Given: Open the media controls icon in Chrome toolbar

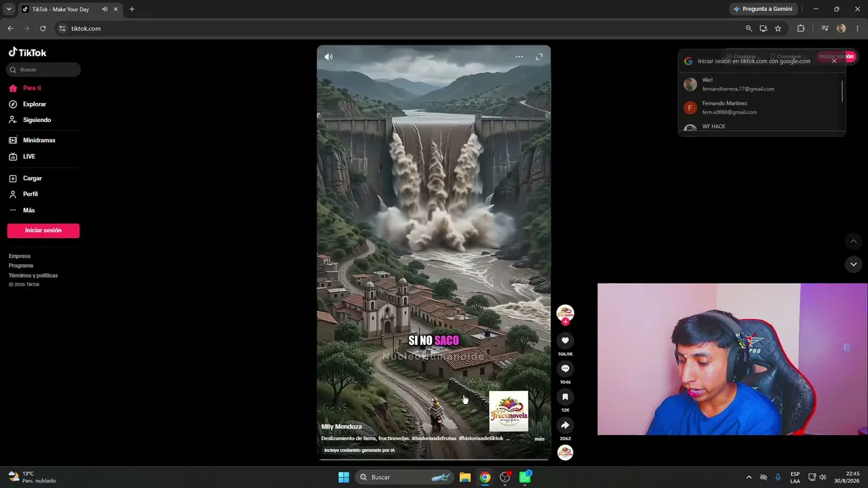Looking at the screenshot, I should pos(825,28).
